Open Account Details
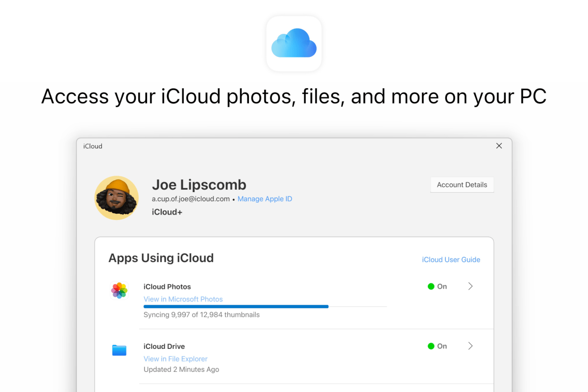Image resolution: width=588 pixels, height=392 pixels. (x=461, y=185)
